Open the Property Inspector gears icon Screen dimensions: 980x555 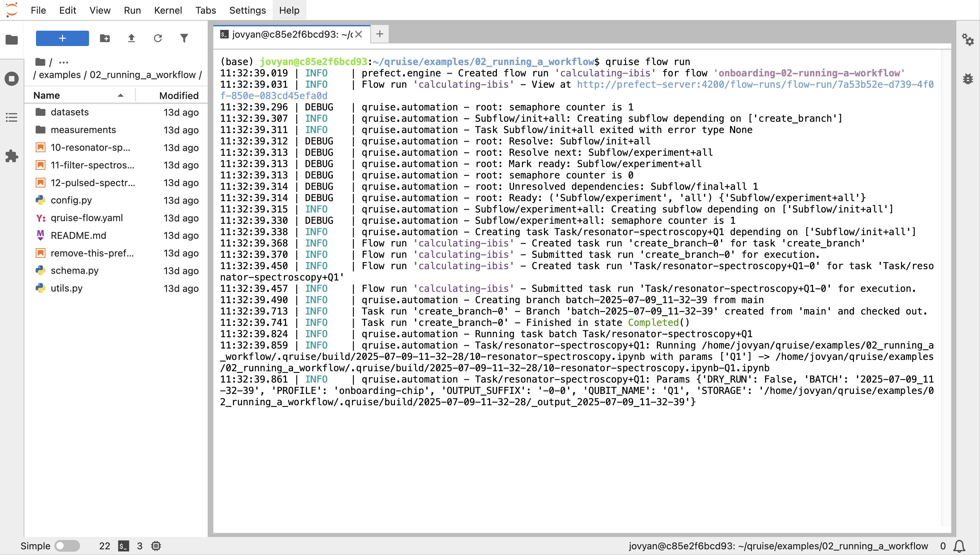click(967, 40)
